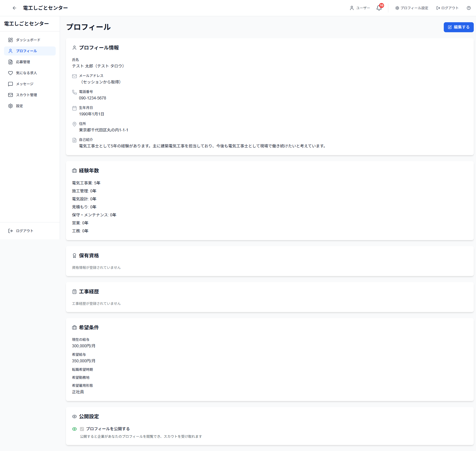Click the phone icon beside 電話番号
476x451 pixels.
(x=74, y=92)
